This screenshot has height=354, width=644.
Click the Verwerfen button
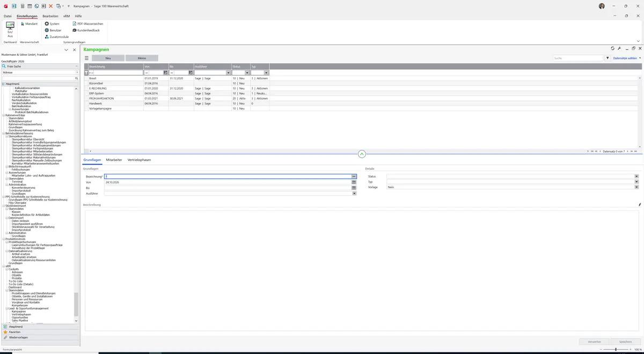point(594,342)
